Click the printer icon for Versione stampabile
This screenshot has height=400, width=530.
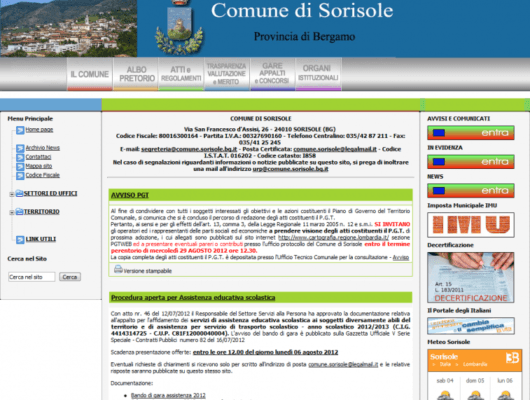point(118,269)
